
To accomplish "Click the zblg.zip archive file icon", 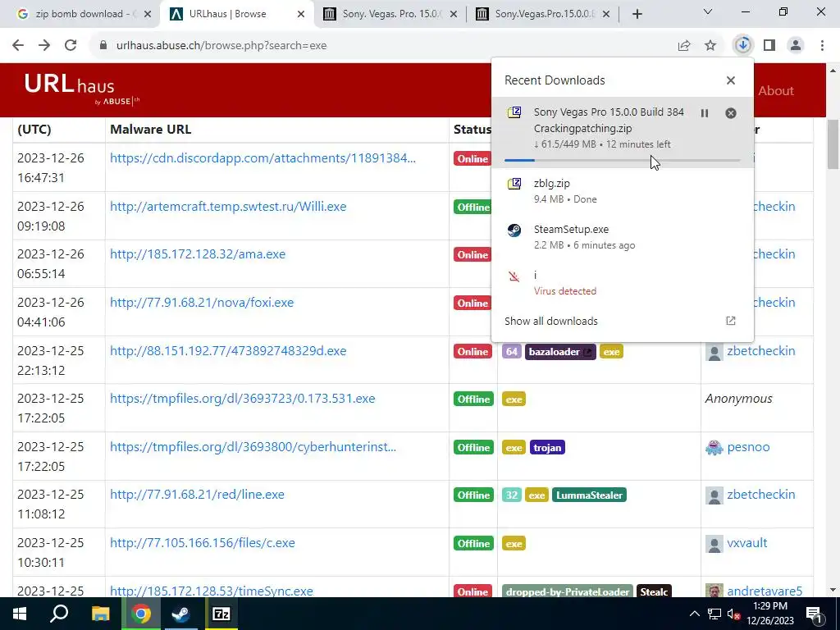I will click(514, 184).
